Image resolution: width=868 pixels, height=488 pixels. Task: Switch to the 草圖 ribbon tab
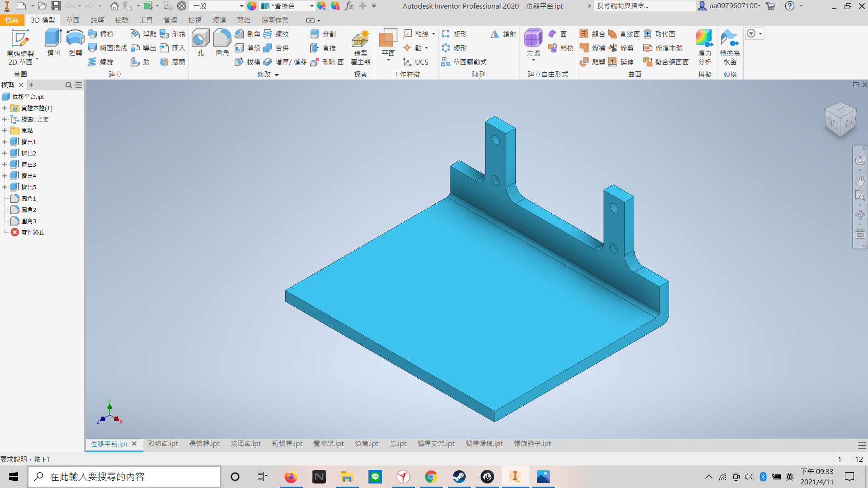tap(72, 20)
